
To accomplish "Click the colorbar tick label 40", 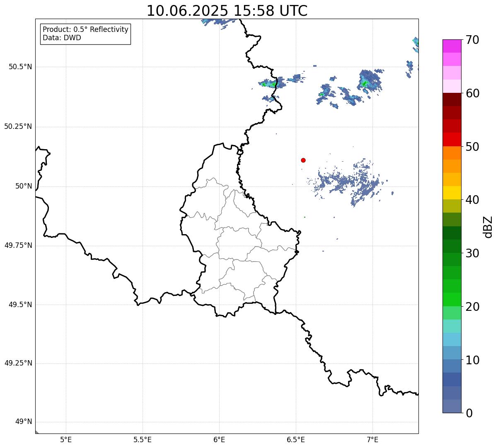I will pyautogui.click(x=472, y=200).
